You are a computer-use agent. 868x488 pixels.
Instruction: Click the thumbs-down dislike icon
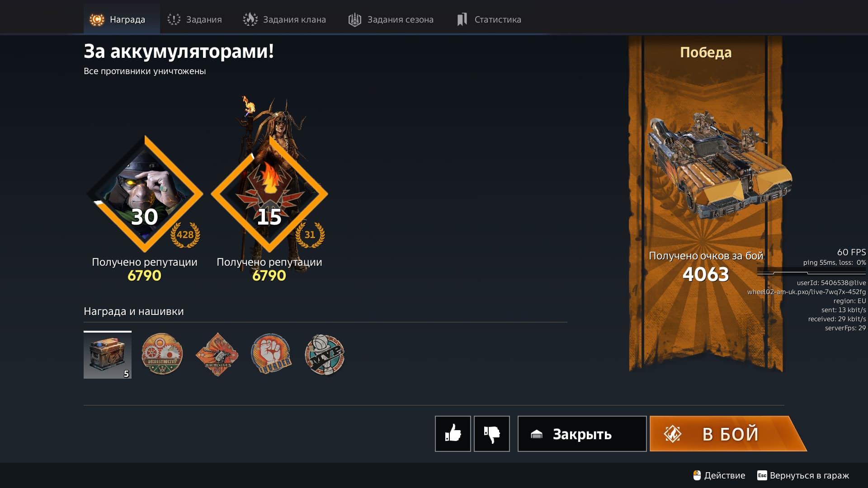pyautogui.click(x=492, y=434)
